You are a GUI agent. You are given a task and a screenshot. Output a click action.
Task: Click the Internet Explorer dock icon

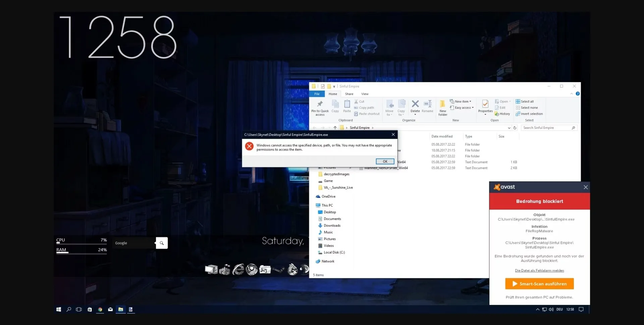point(238,269)
